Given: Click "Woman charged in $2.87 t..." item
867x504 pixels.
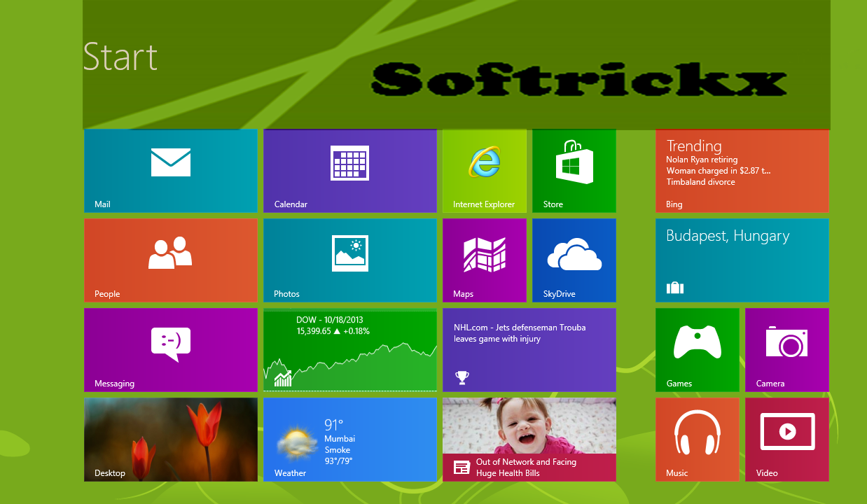Looking at the screenshot, I should click(x=719, y=171).
